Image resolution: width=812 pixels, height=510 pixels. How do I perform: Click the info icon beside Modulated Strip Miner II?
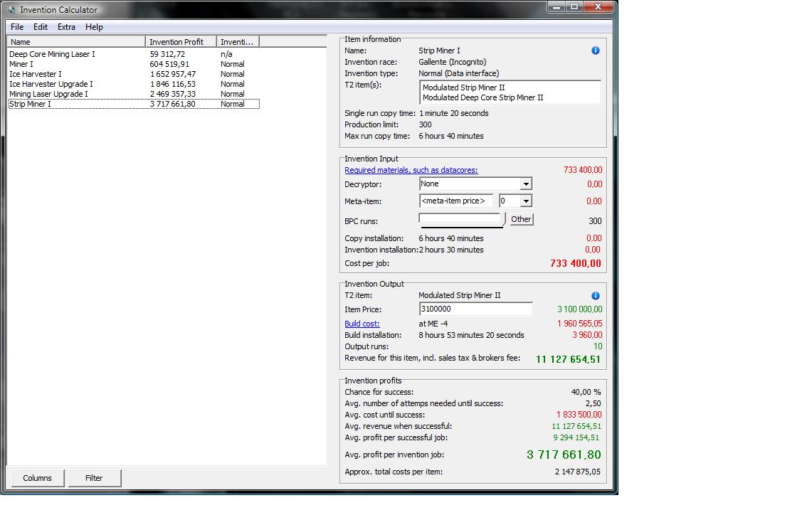click(x=595, y=296)
